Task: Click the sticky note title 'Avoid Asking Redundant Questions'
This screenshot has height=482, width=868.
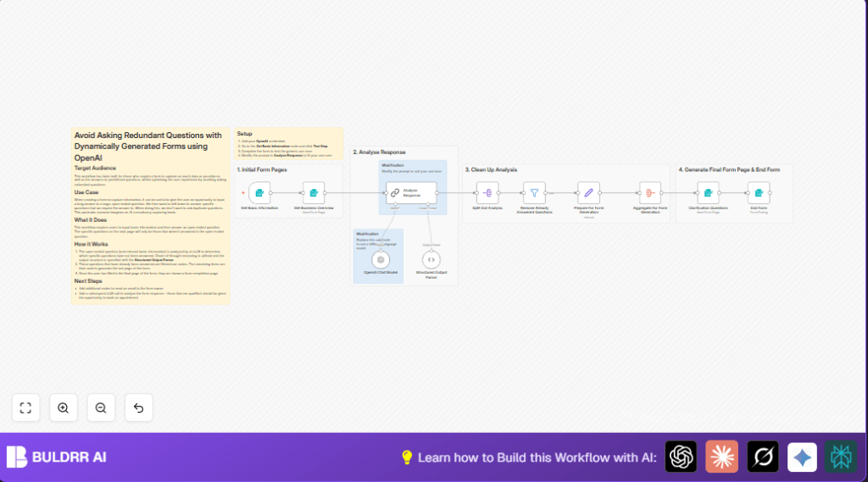Action: (147, 146)
